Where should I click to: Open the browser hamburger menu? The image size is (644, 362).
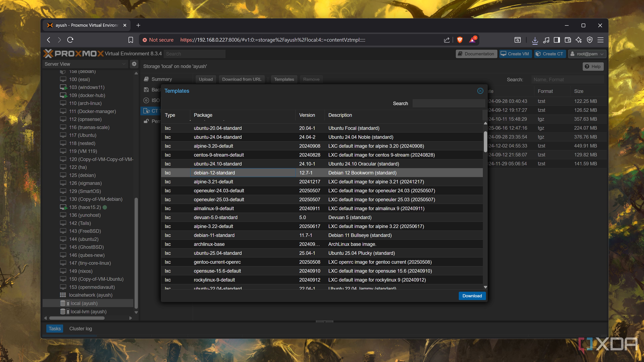600,40
